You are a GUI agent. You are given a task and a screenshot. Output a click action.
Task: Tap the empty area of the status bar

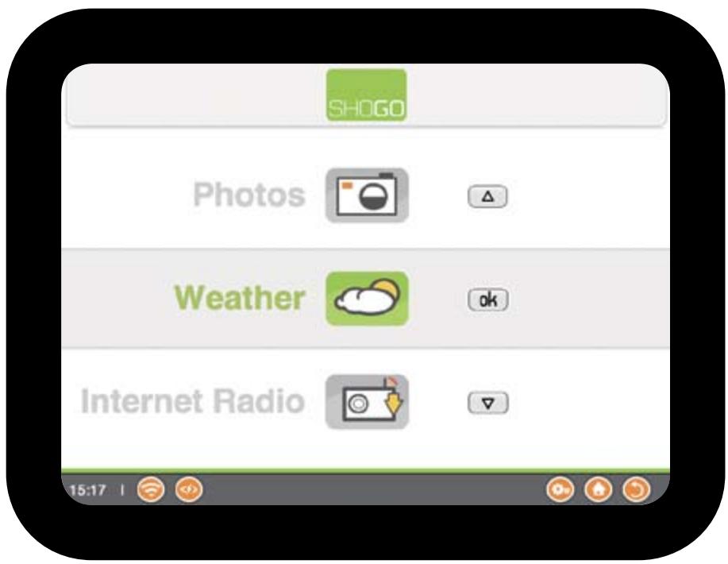coord(372,489)
